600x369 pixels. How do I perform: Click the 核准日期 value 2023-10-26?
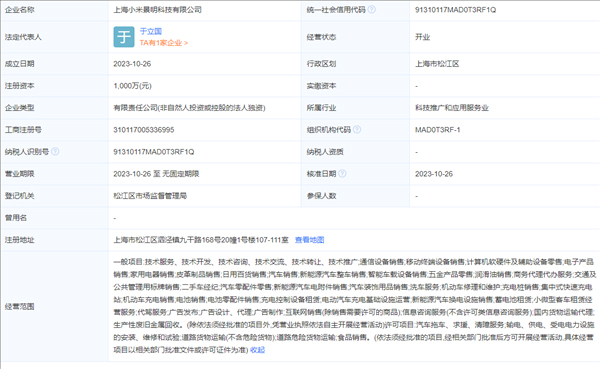pyautogui.click(x=434, y=174)
